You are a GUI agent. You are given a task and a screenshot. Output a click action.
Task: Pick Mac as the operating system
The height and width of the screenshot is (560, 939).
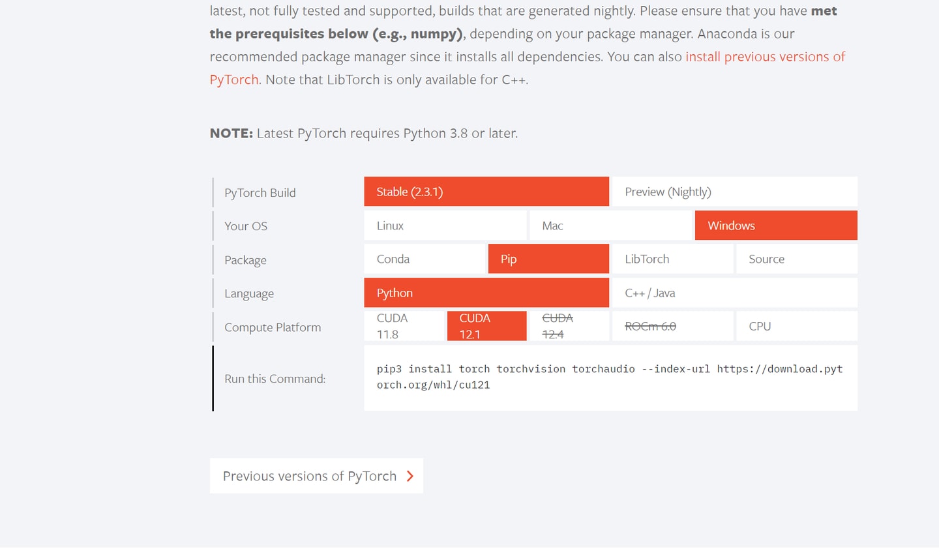pyautogui.click(x=610, y=226)
